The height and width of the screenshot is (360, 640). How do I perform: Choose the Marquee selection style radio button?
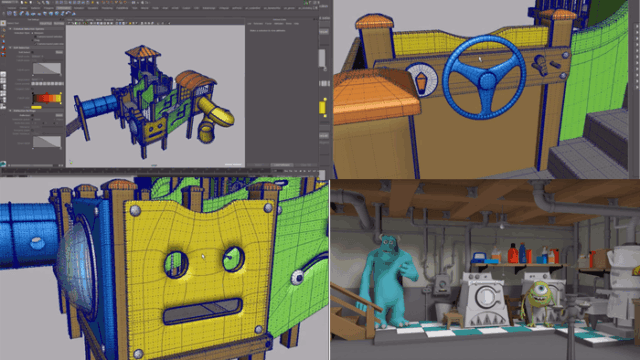[32, 33]
